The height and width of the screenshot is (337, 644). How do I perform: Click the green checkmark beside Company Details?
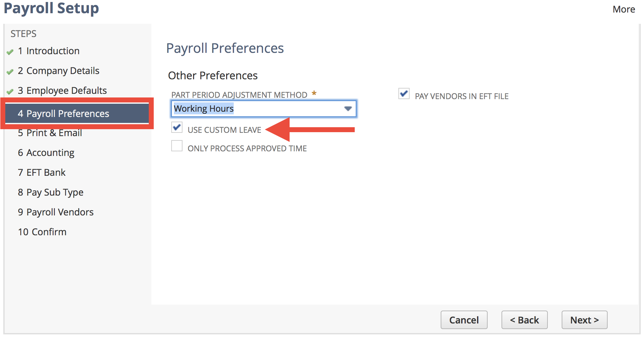click(10, 71)
